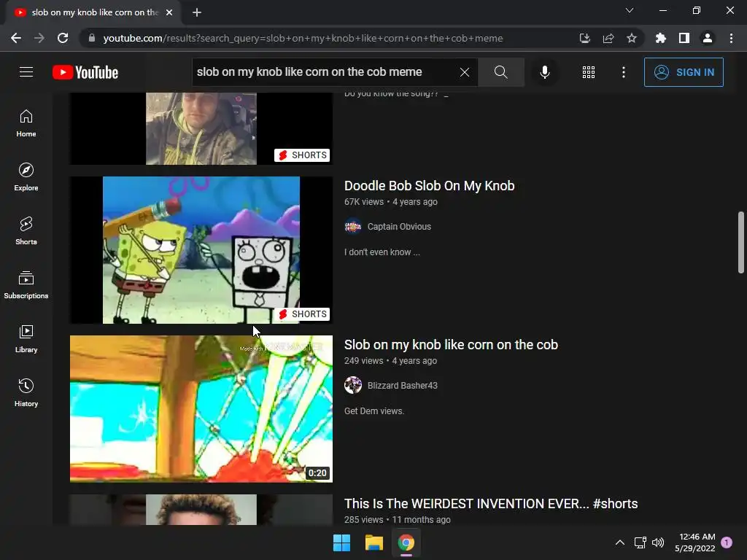Click Chrome icon in taskbar

[x=406, y=542]
